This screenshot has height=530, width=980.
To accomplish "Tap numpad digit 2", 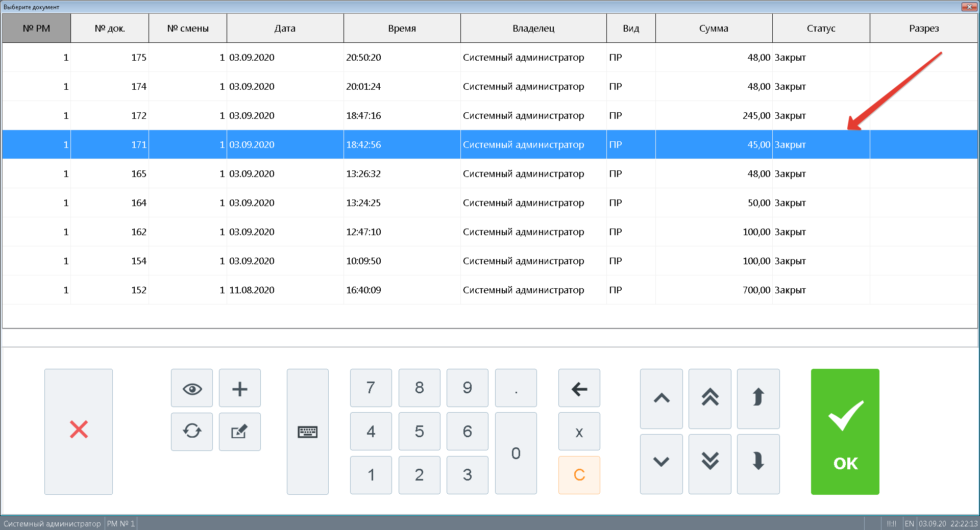I will 420,475.
